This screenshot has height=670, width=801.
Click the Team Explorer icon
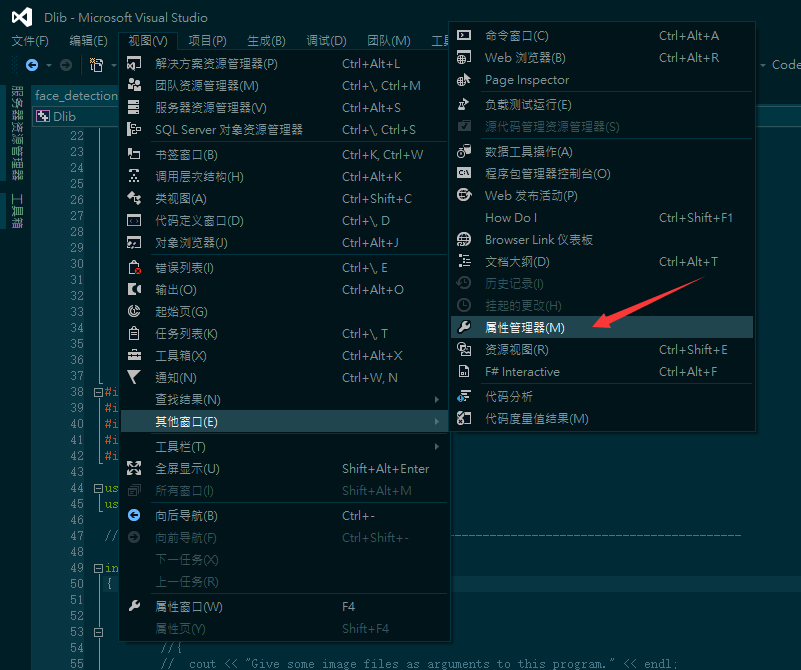[135, 85]
